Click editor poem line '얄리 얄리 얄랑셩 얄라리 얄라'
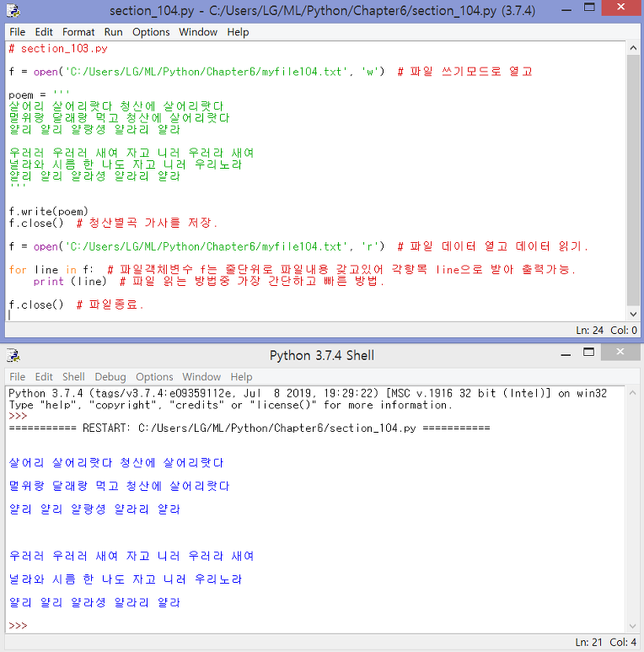Screen dimensions: 644x652 (94, 129)
